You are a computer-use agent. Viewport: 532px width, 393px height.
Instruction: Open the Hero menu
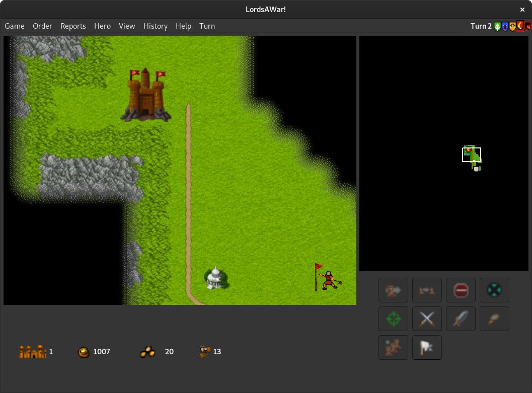(102, 26)
